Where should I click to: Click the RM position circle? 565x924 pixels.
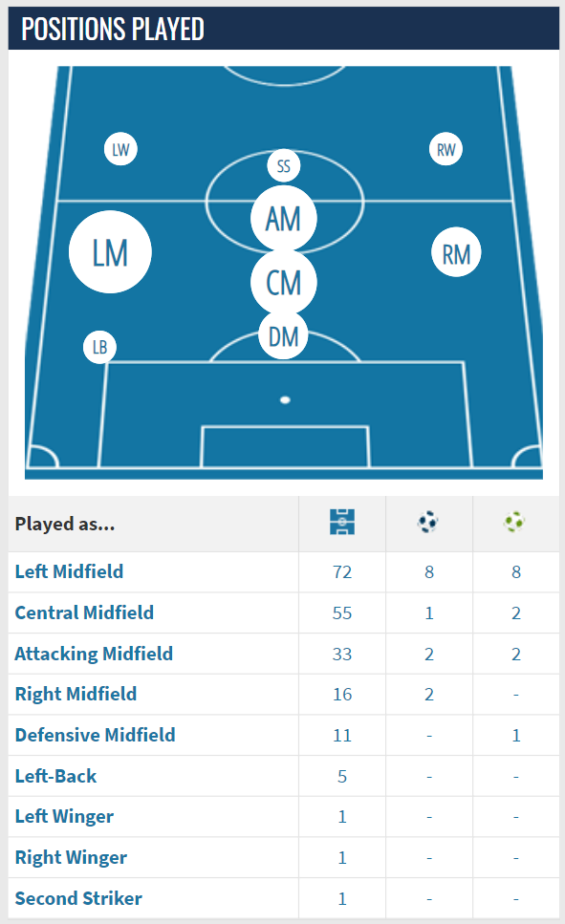[x=456, y=252]
